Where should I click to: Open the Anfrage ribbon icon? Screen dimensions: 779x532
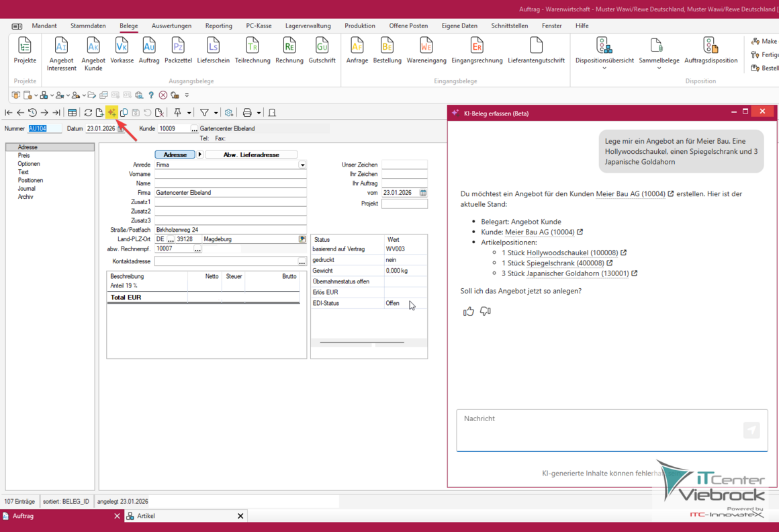pyautogui.click(x=357, y=50)
